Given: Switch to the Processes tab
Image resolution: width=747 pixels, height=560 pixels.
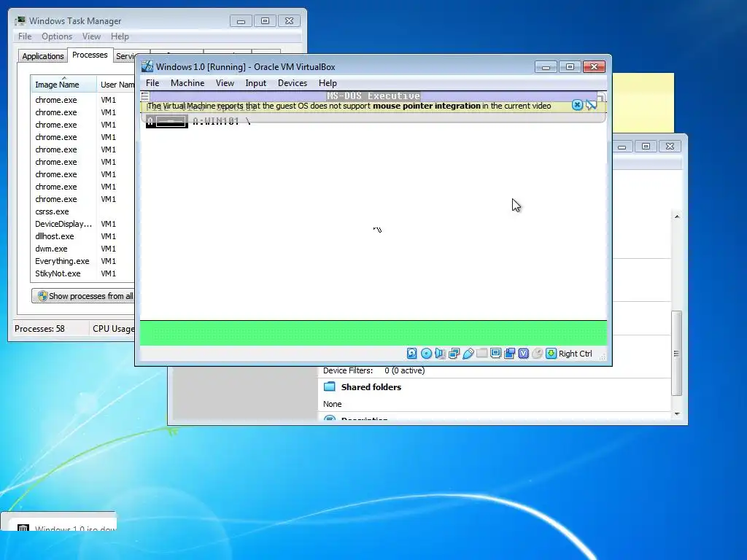Looking at the screenshot, I should click(90, 55).
